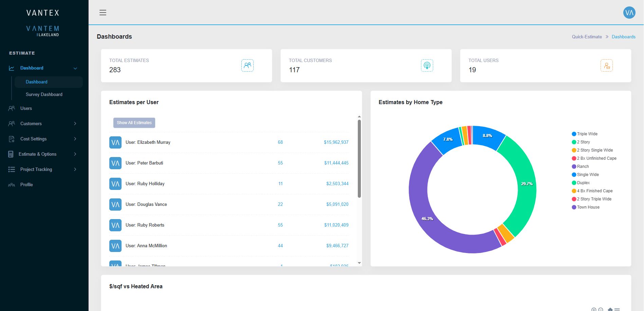Expand the Project Tracking chevron
This screenshot has width=644, height=311.
[x=75, y=170]
